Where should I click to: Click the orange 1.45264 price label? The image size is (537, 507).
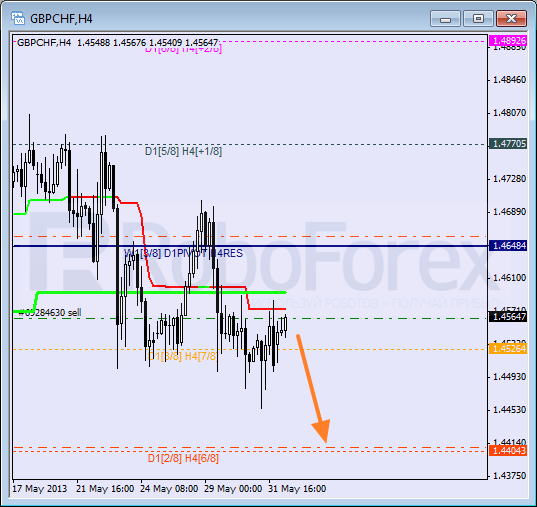coord(508,349)
